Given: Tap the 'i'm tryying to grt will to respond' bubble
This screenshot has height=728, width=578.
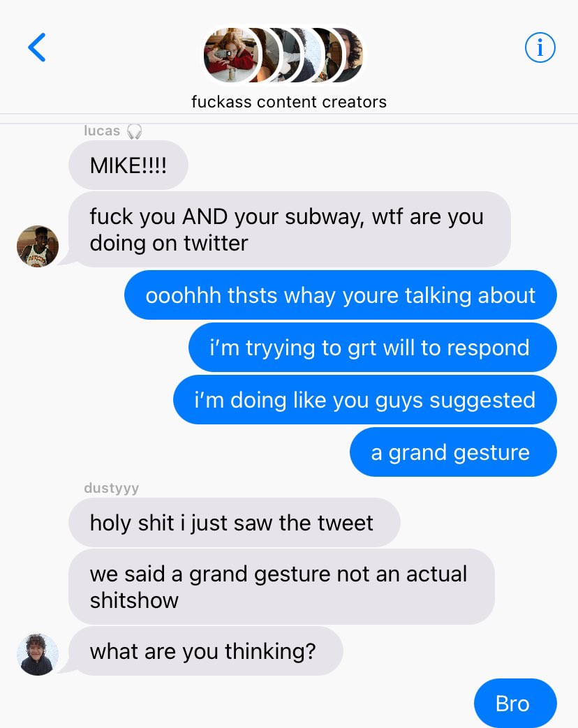Looking at the screenshot, I should (372, 348).
